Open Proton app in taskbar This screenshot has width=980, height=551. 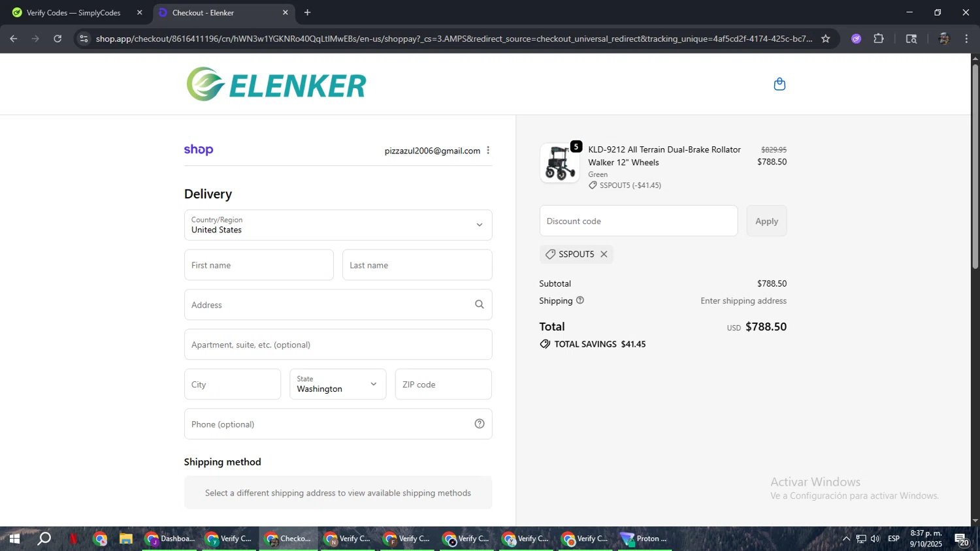(644, 539)
